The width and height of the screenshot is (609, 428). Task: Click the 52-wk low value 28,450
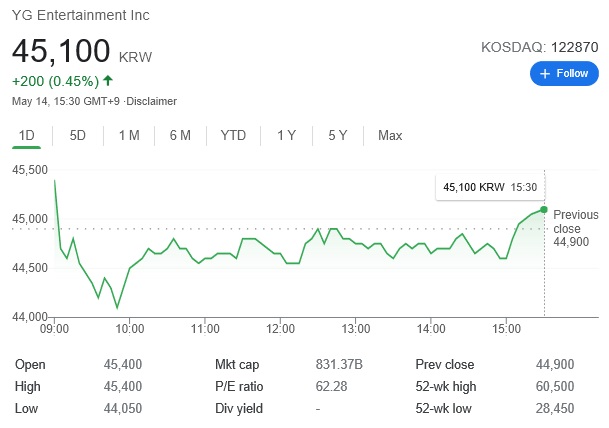tap(555, 409)
